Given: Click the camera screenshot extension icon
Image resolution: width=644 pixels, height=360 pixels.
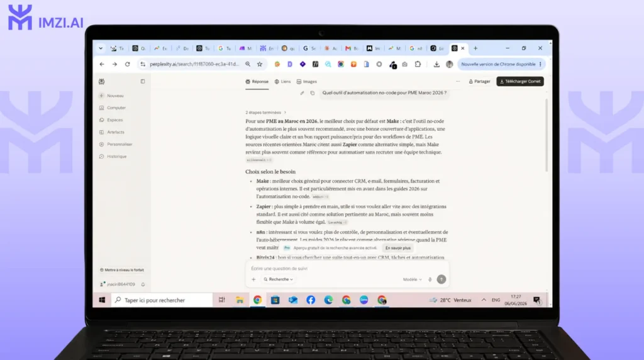Looking at the screenshot, I should tap(405, 64).
